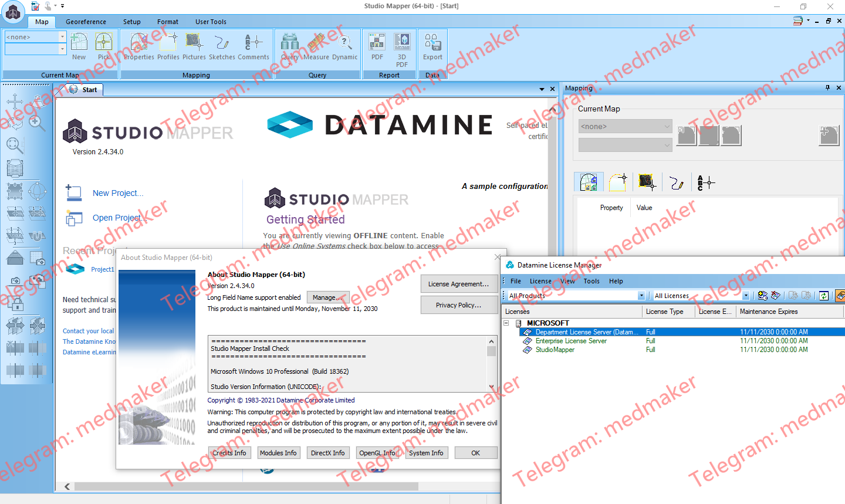
Task: Click the picture placement icon in Mapping panel
Action: point(647,182)
